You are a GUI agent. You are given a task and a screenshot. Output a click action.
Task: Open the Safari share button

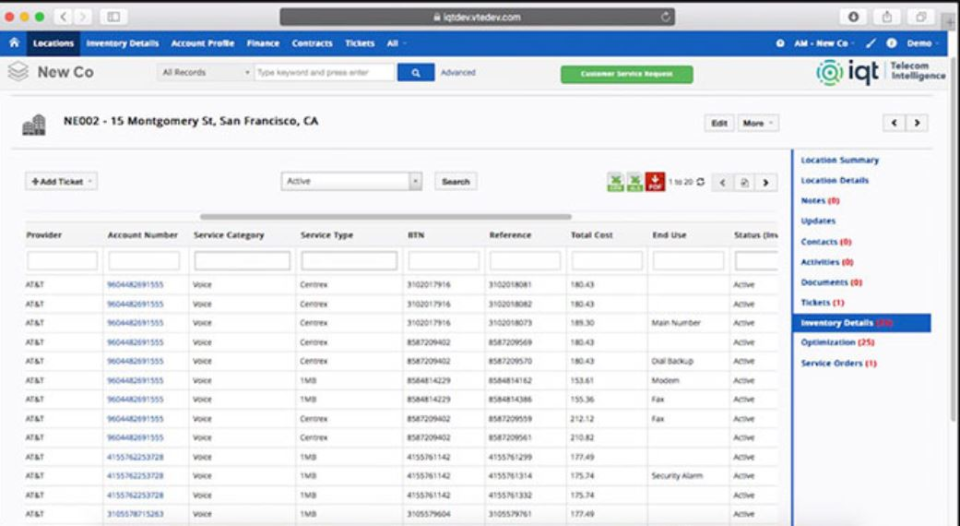[887, 17]
